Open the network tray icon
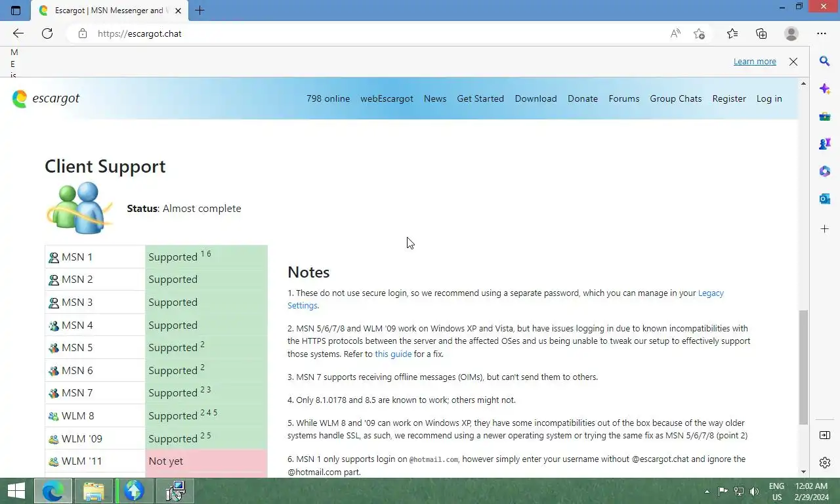The image size is (840, 504). pyautogui.click(x=738, y=492)
